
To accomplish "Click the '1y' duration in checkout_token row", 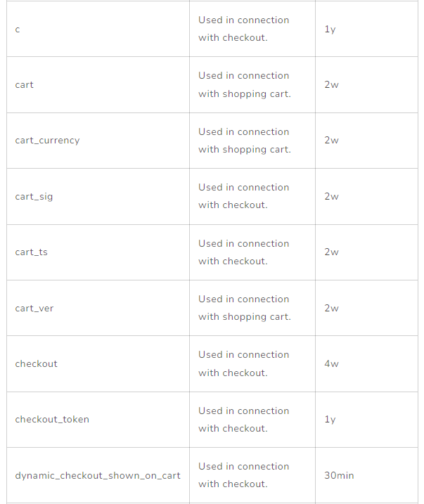I will click(330, 420).
